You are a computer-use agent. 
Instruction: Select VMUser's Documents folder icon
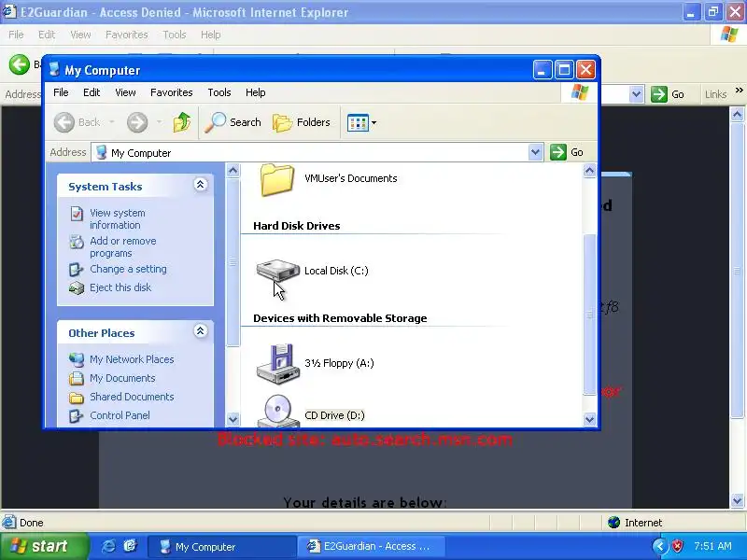coord(277,179)
